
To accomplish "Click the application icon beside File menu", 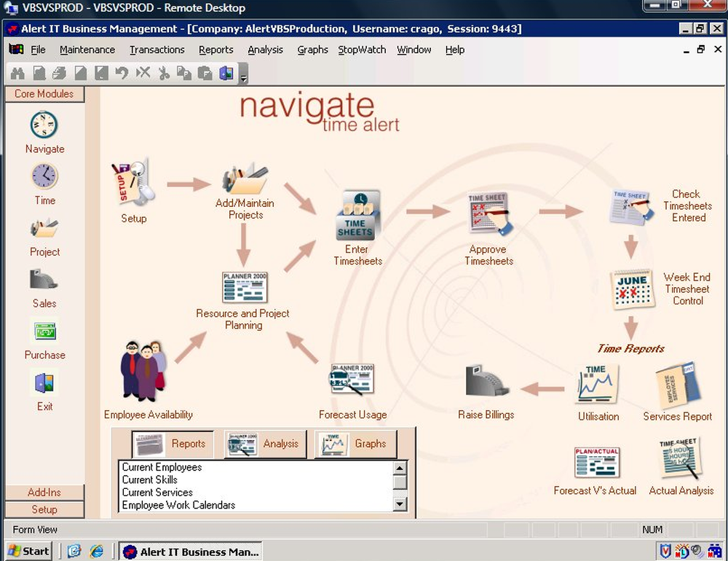I will tap(16, 50).
